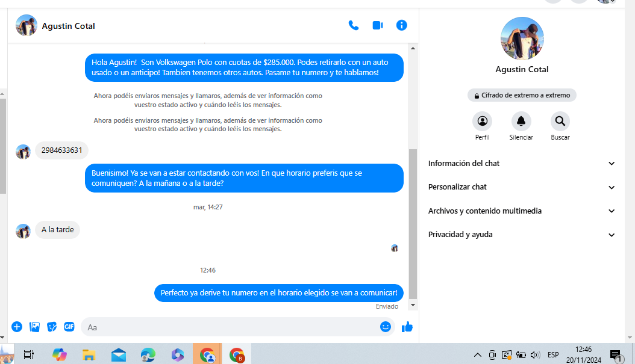Send a thumbs-up like

click(x=407, y=327)
